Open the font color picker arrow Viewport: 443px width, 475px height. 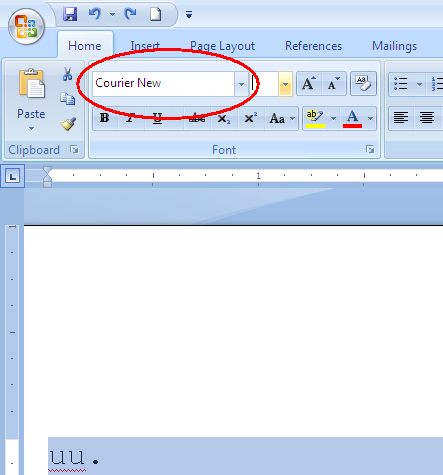(x=370, y=119)
